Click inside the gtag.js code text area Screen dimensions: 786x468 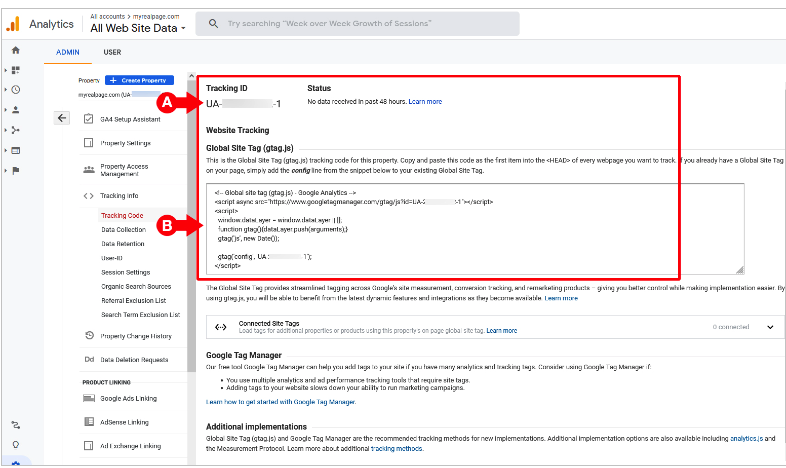pyautogui.click(x=475, y=229)
